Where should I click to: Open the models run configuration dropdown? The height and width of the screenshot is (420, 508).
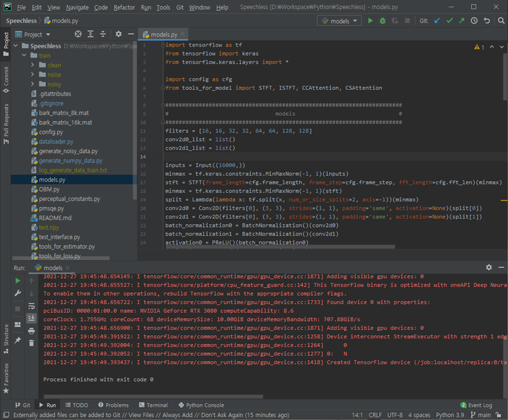[x=339, y=21]
